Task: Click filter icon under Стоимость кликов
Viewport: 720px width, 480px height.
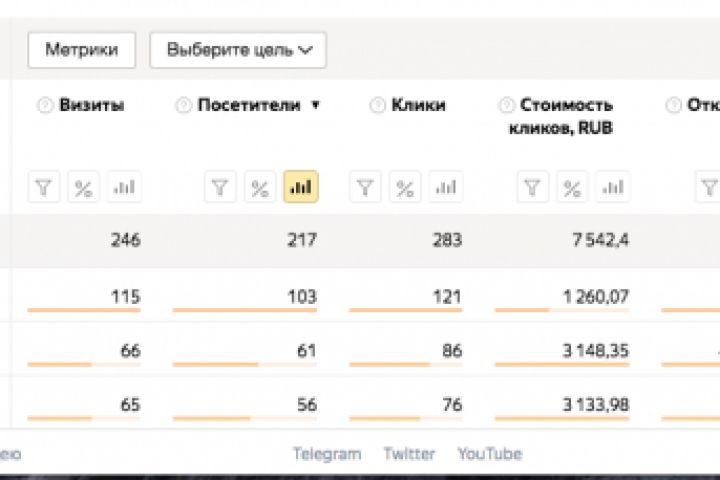Action: 533,187
